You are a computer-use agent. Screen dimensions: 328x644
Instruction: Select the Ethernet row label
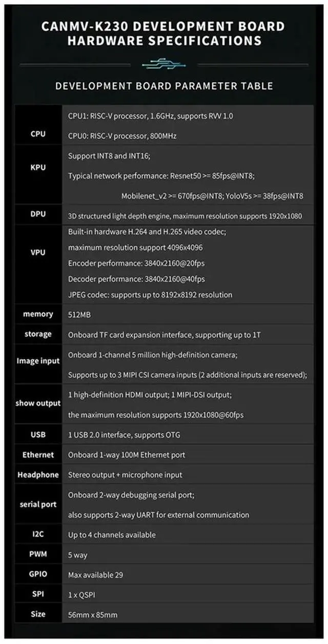pos(38,455)
